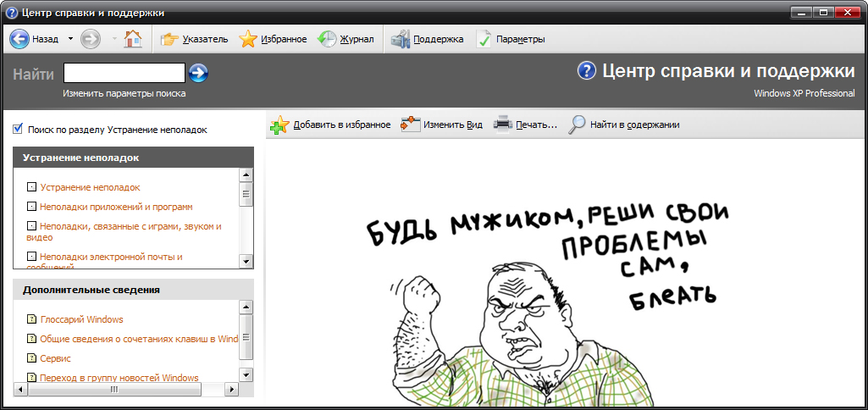Open Неполадки приложений и программ topic
The image size is (868, 410).
point(116,207)
